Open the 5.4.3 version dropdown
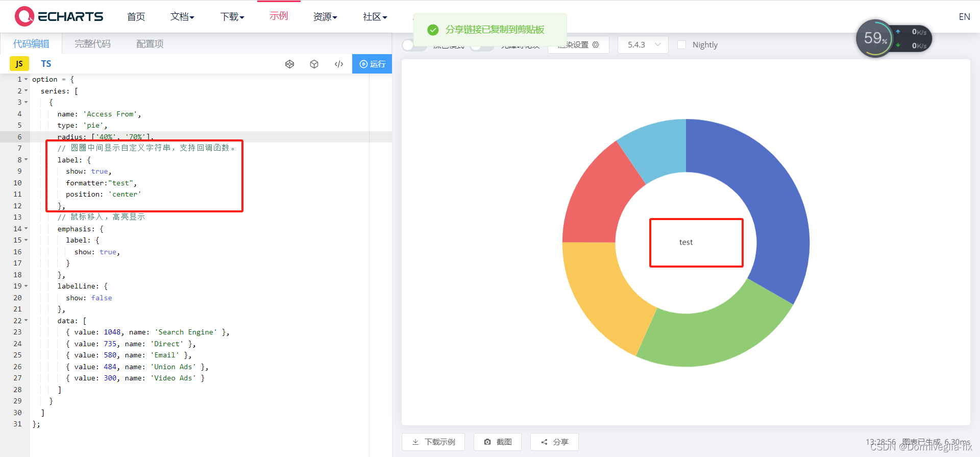This screenshot has width=980, height=457. pos(643,45)
